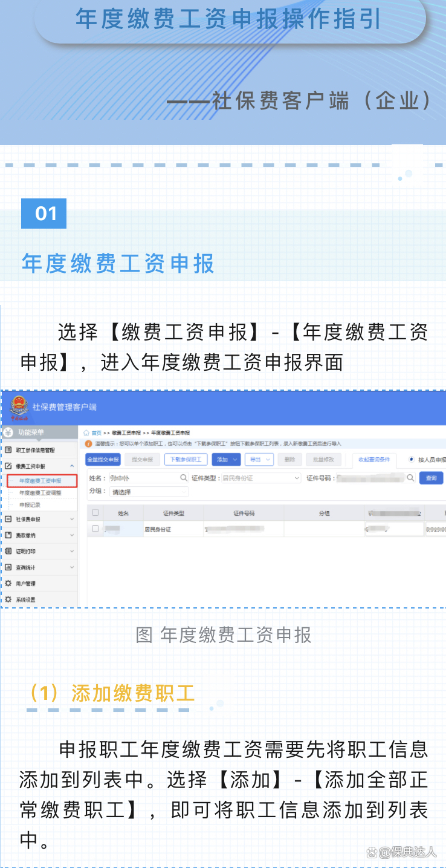This screenshot has height=868, width=446.
Task: Open the 添加 dropdown button
Action: pyautogui.click(x=226, y=460)
